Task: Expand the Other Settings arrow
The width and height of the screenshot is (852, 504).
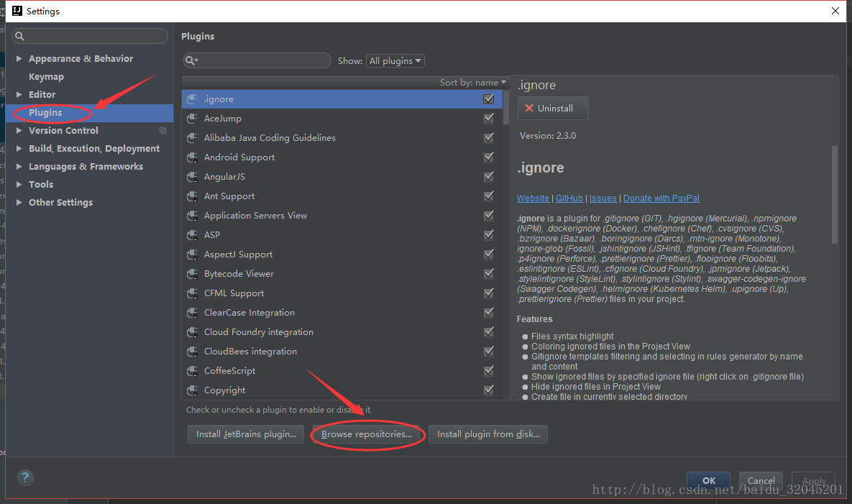Action: click(19, 202)
